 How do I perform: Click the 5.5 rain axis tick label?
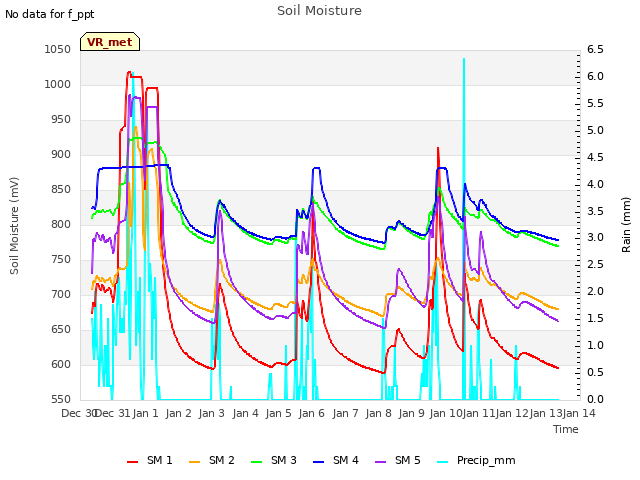tap(595, 103)
